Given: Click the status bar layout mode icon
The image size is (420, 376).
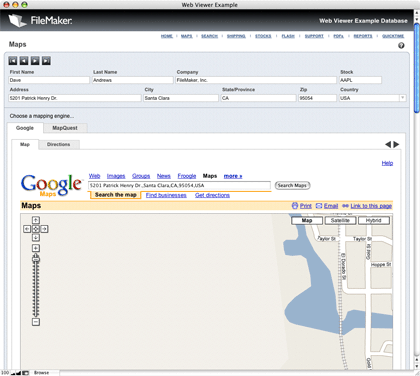Looking at the screenshot, I should 26,373.
